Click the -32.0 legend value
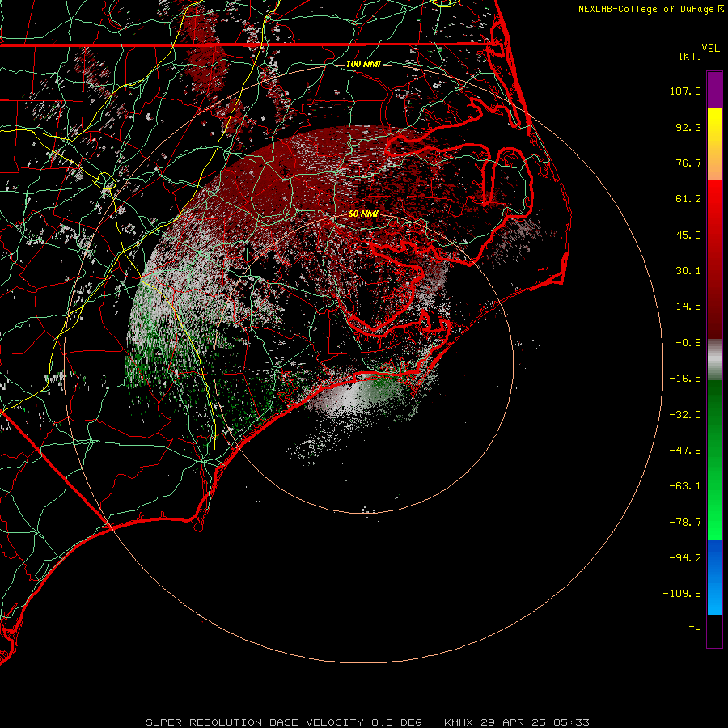The height and width of the screenshot is (728, 728). coord(685,415)
